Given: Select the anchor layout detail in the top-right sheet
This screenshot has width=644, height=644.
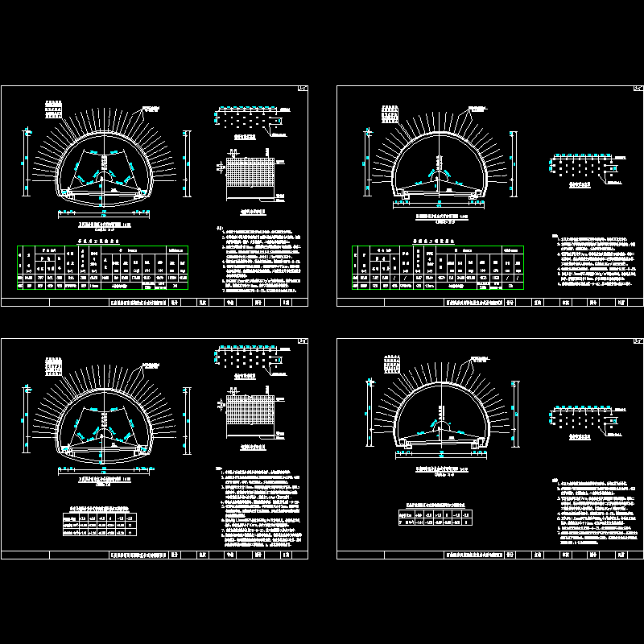Looking at the screenshot, I should click(x=588, y=168).
